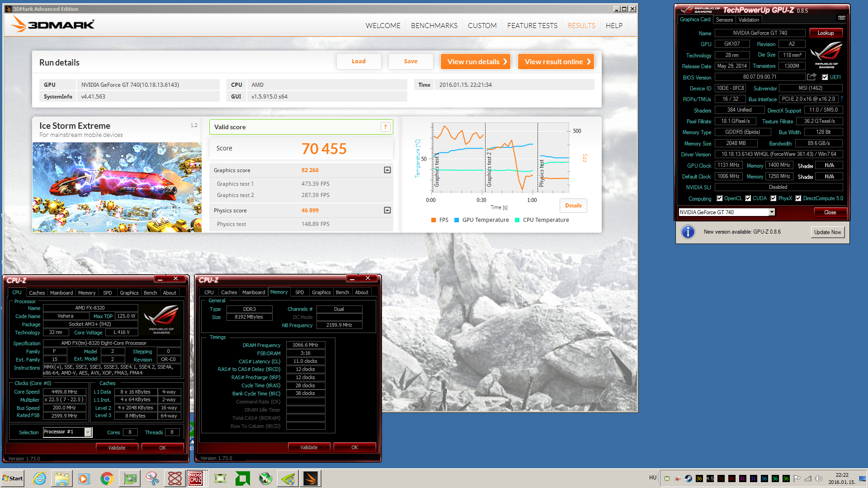This screenshot has width=868, height=488.
Task: Open the CUSTOM tab in 3DMark
Action: [482, 26]
